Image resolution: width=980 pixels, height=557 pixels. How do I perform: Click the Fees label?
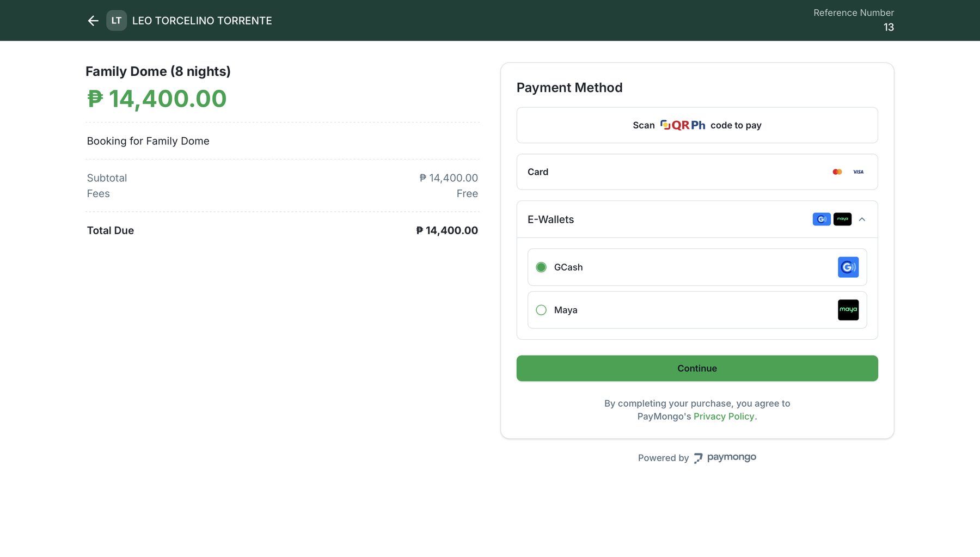(99, 194)
